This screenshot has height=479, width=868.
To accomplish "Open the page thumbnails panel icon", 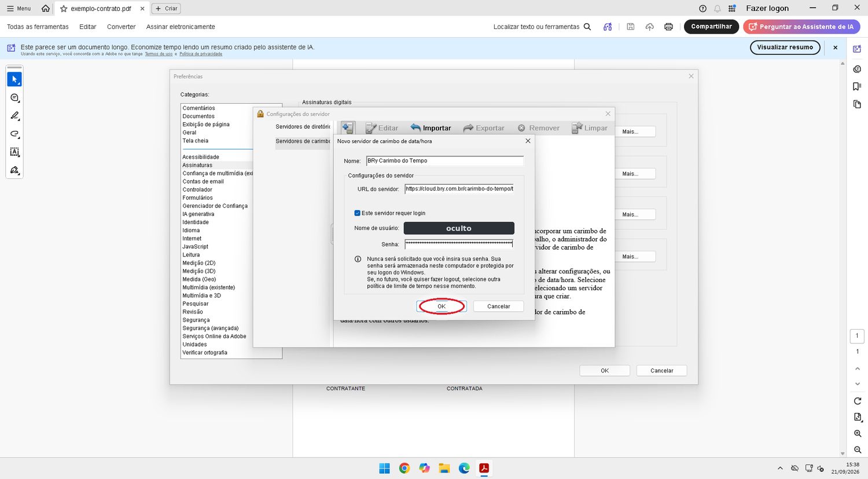I will (857, 104).
